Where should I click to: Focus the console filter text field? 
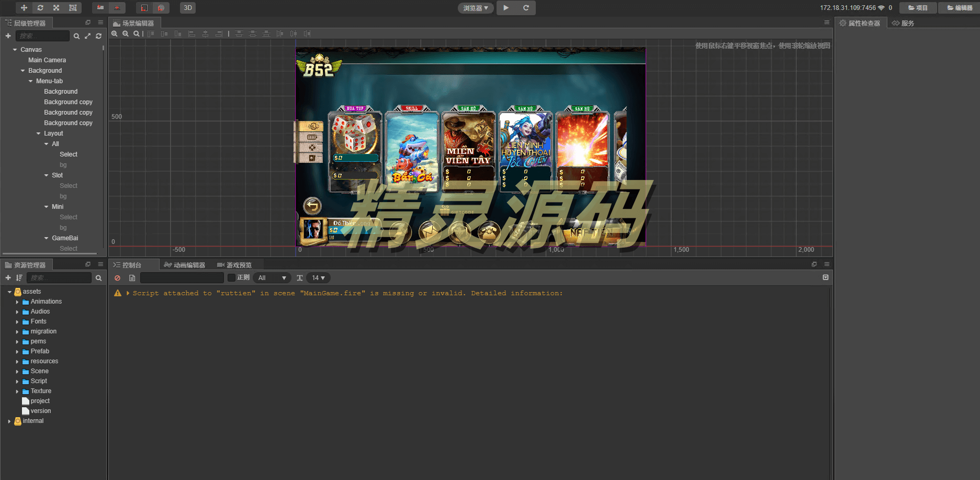182,278
